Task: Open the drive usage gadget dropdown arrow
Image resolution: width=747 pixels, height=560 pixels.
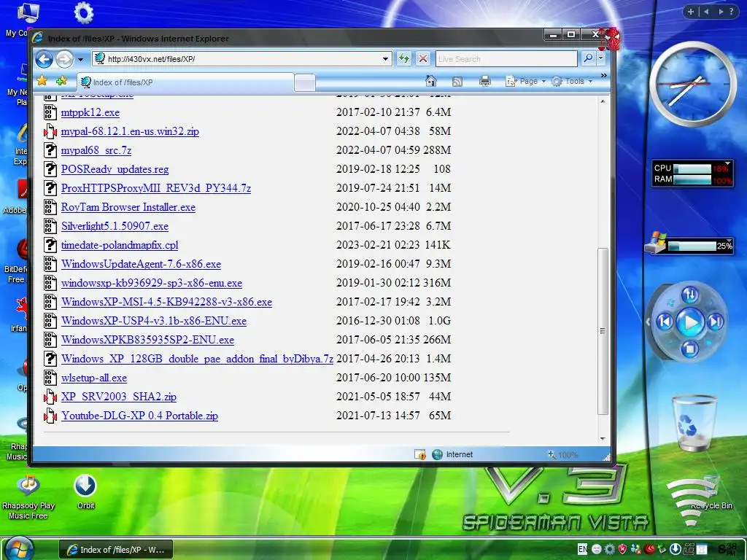Action: [x=729, y=241]
